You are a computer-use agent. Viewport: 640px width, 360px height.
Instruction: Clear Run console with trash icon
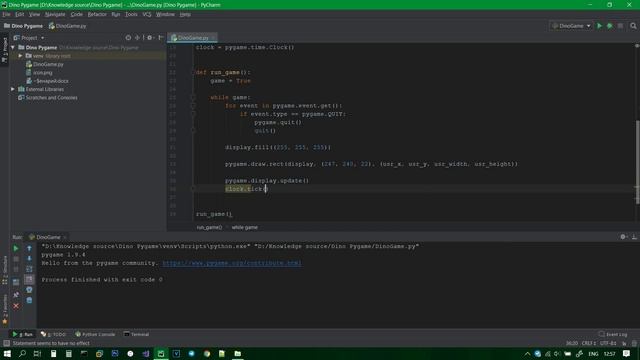29,300
